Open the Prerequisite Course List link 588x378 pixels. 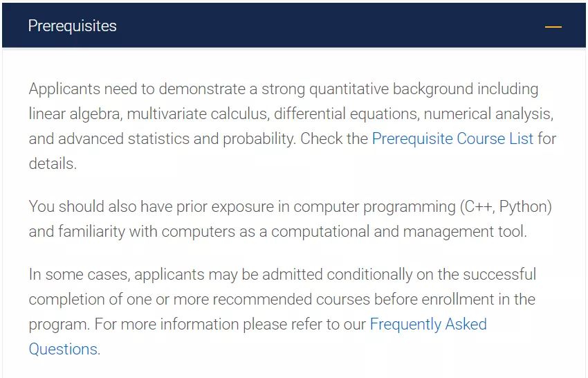click(452, 138)
